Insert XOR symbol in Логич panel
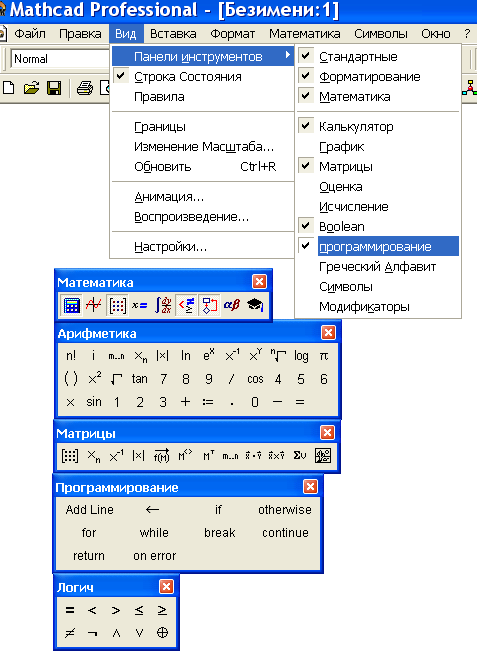The width and height of the screenshot is (477, 656). 162,633
